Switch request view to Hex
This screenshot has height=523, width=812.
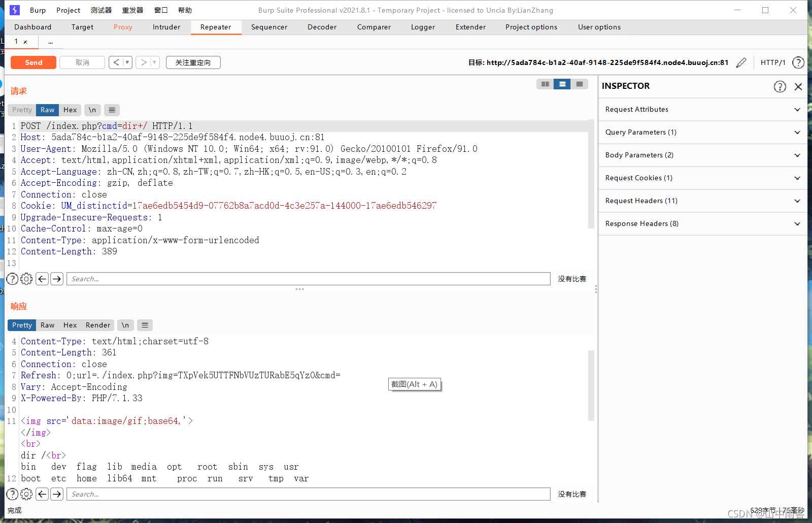pyautogui.click(x=70, y=110)
